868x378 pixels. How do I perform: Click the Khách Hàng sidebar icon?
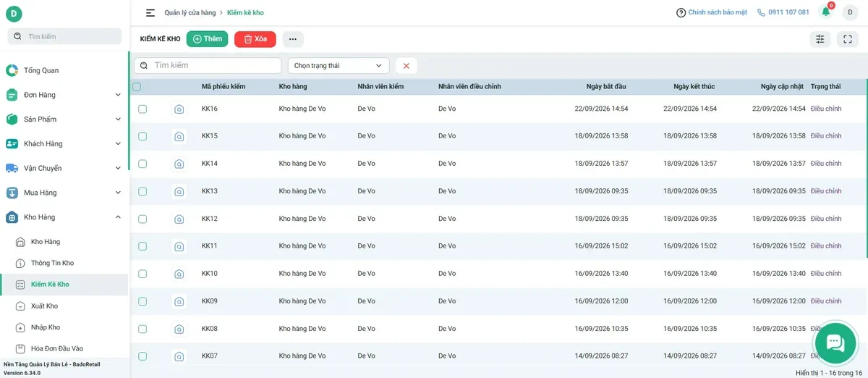12,143
